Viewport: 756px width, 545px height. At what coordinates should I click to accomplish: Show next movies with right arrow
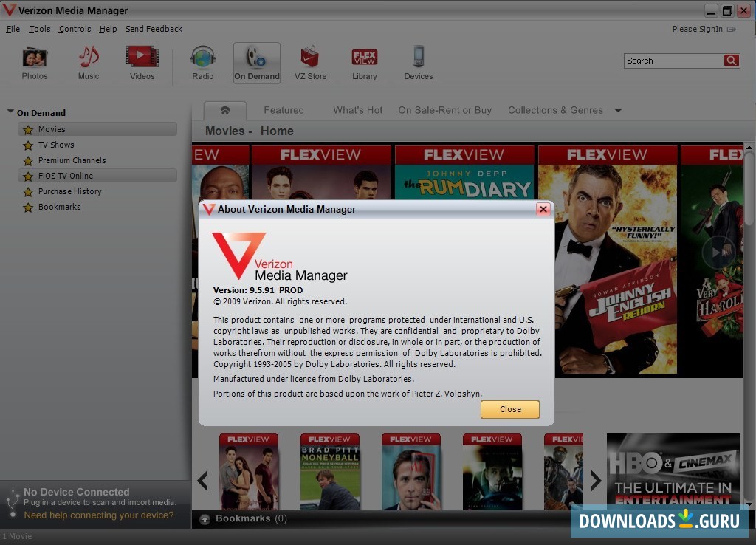pyautogui.click(x=596, y=480)
